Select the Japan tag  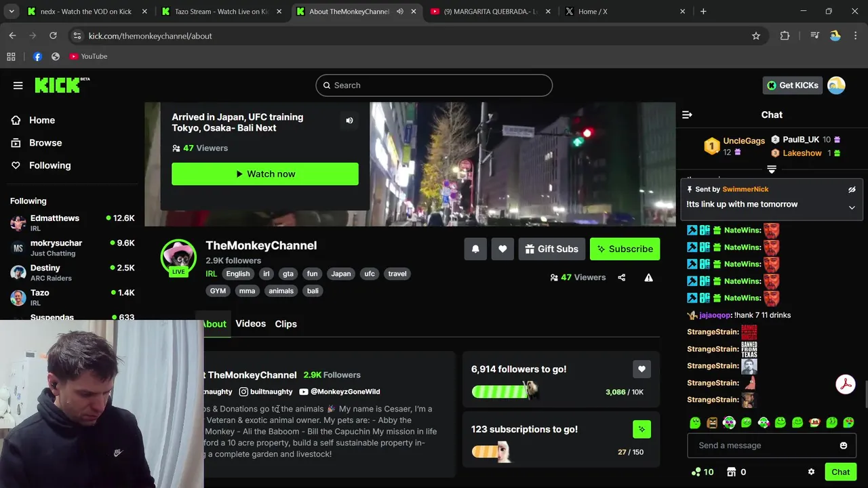click(x=341, y=274)
